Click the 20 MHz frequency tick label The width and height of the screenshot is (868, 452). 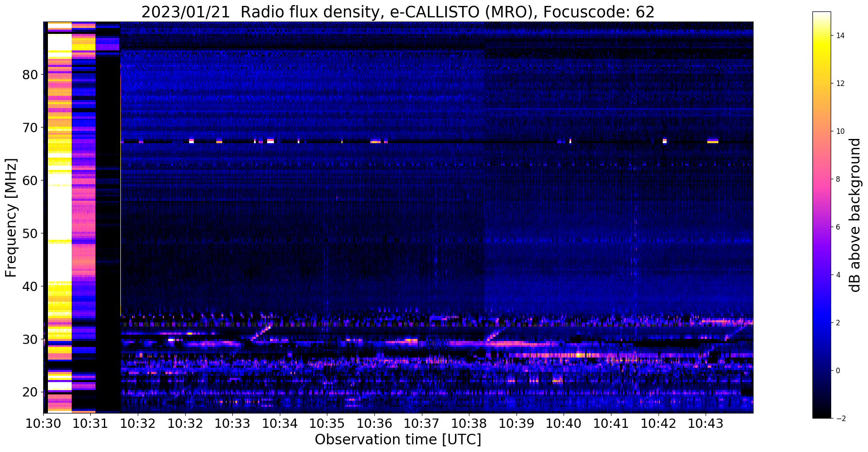pos(30,392)
